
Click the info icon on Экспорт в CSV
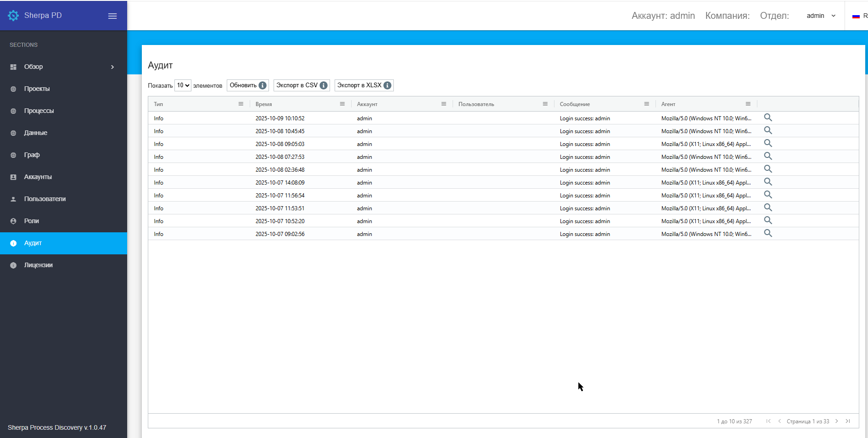tap(324, 85)
